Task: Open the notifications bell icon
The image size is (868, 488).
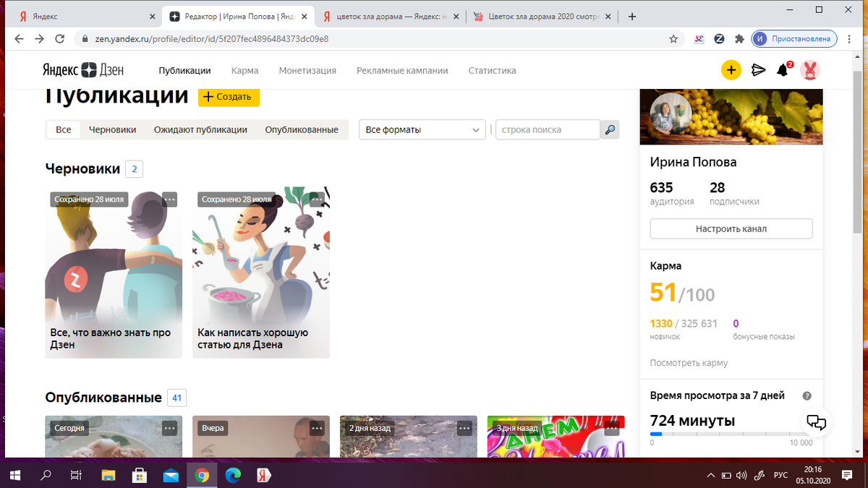Action: (783, 69)
